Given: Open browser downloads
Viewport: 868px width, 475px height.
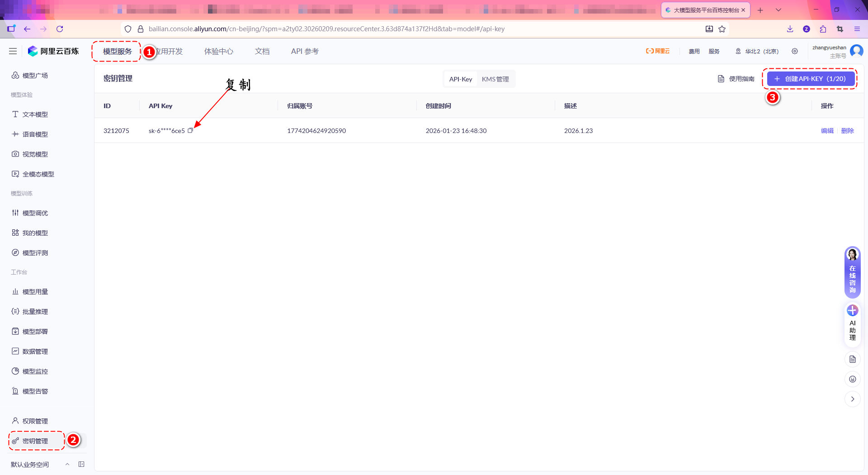Looking at the screenshot, I should pyautogui.click(x=790, y=29).
